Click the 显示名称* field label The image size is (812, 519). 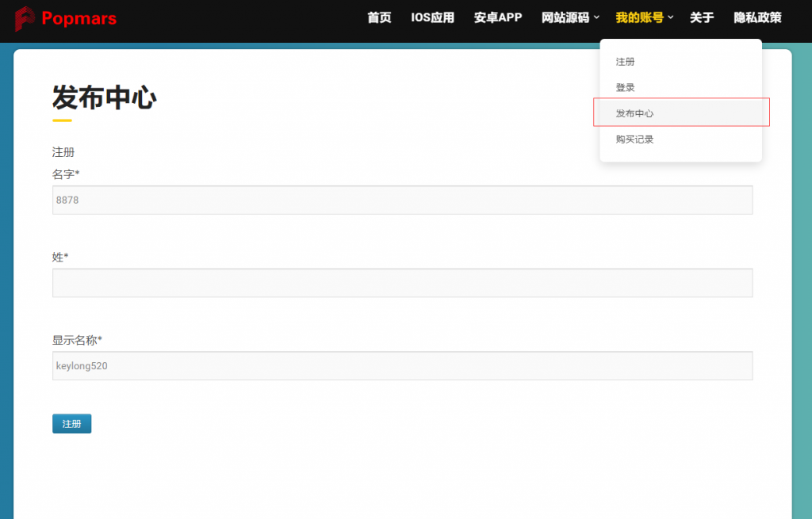[77, 340]
